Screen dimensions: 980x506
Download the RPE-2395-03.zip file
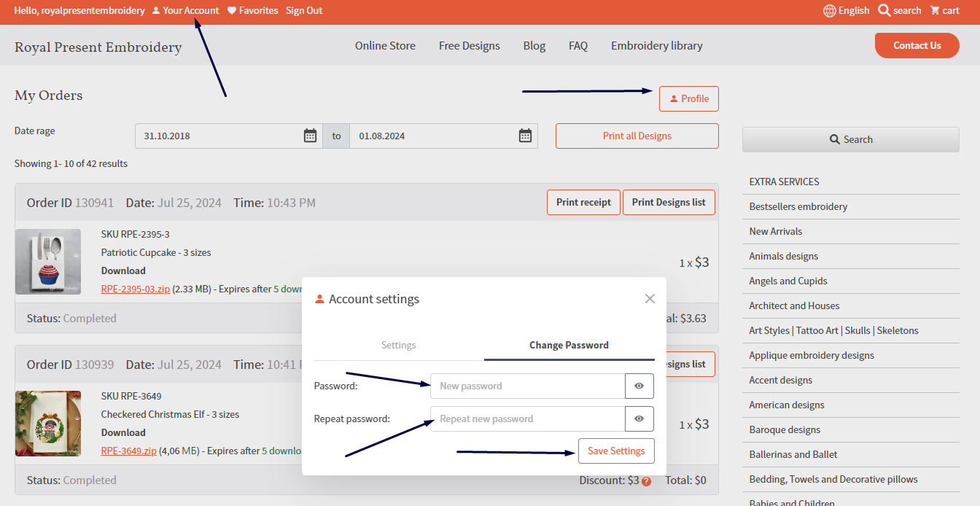click(136, 289)
